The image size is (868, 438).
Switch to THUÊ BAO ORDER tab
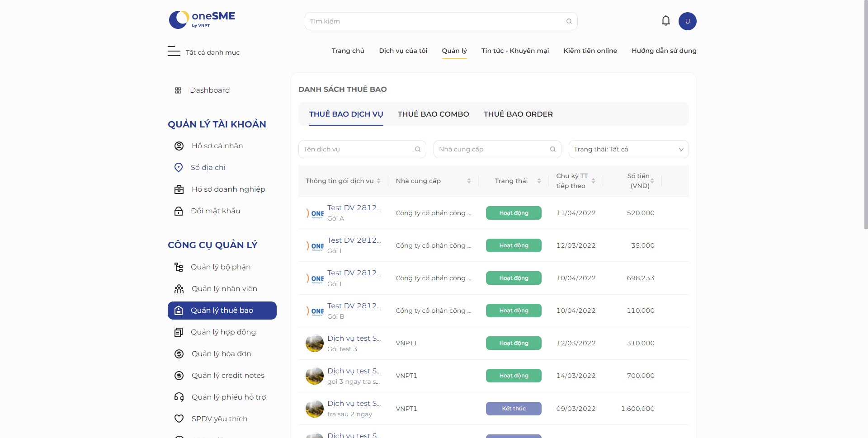pyautogui.click(x=518, y=114)
